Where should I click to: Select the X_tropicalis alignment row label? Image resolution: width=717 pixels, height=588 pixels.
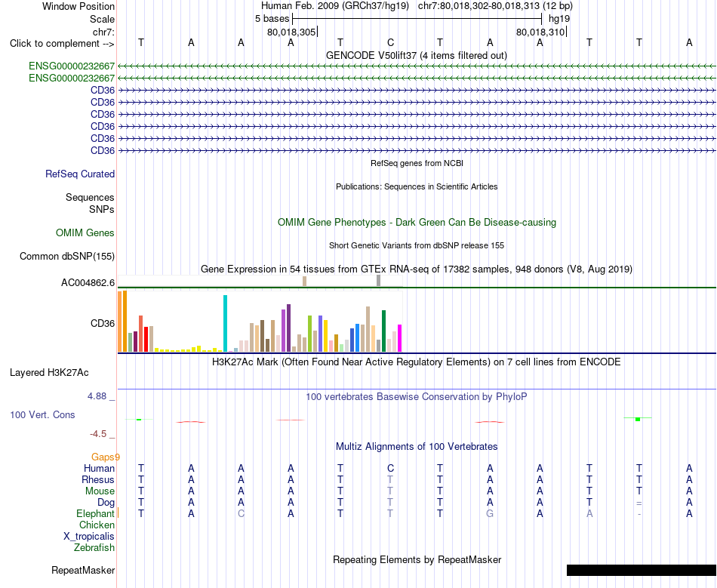click(89, 537)
